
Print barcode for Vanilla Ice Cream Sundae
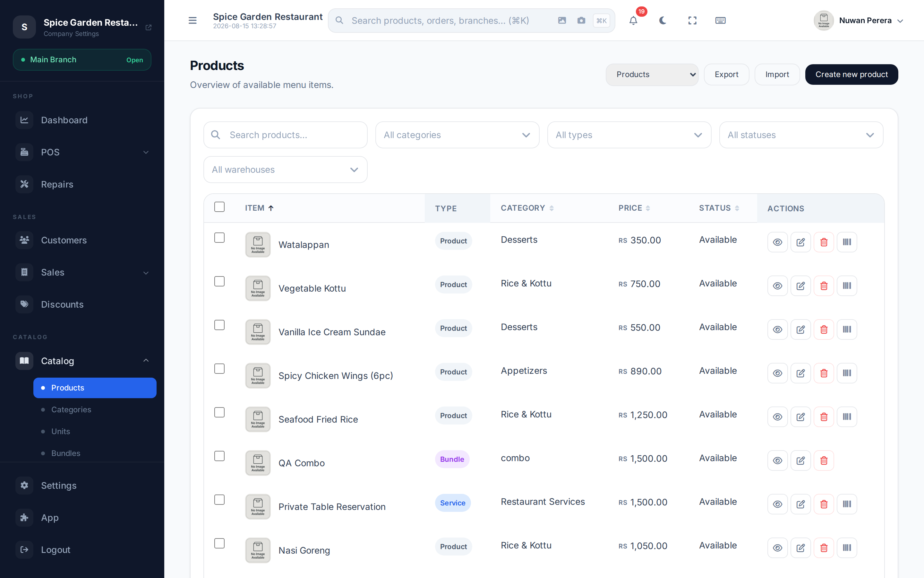(847, 329)
